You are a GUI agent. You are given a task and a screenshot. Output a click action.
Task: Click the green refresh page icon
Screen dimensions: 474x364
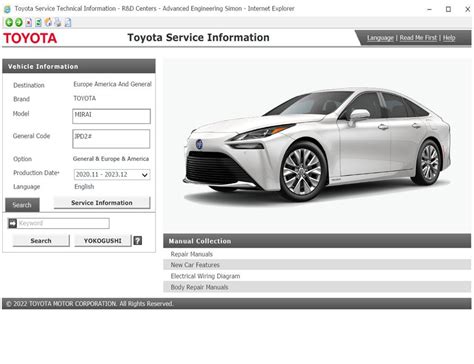pyautogui.click(x=38, y=22)
